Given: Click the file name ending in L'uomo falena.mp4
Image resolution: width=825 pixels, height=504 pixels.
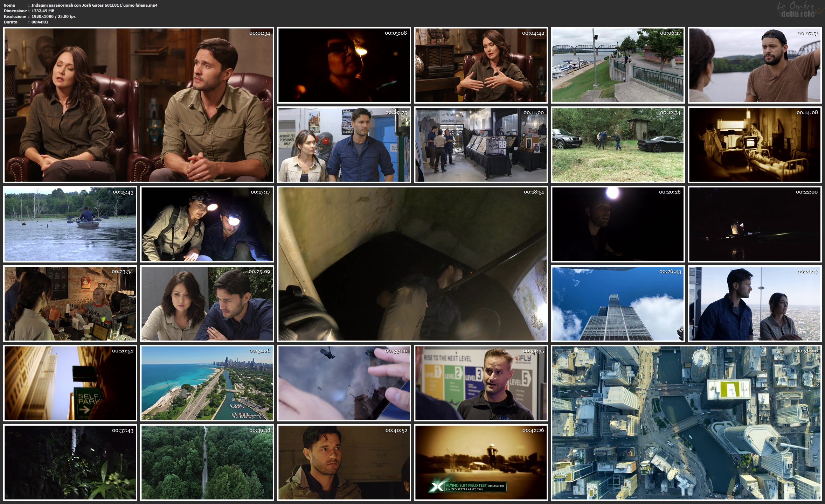Looking at the screenshot, I should (95, 5).
